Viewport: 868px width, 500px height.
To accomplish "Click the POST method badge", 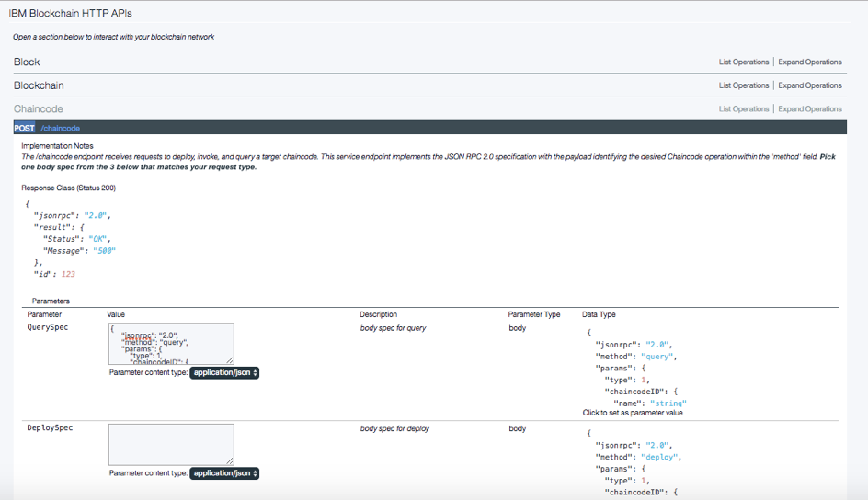I will pyautogui.click(x=25, y=128).
